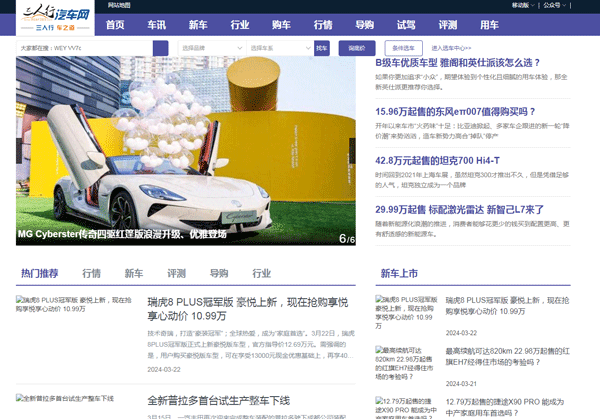
Task: Open 全新普拉多首台试生产整车下线 article title
Action: [x=219, y=401]
